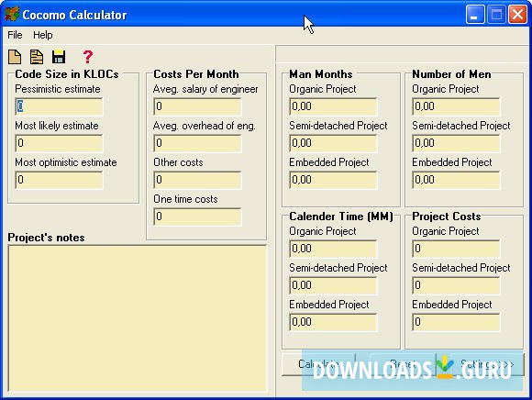Focus the Pessimistic estimate field

click(59, 106)
